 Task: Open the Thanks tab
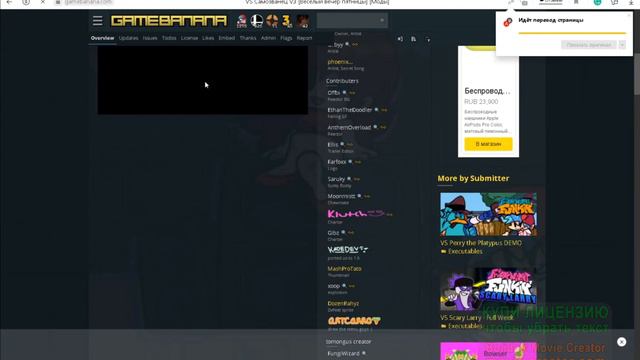pos(248,38)
